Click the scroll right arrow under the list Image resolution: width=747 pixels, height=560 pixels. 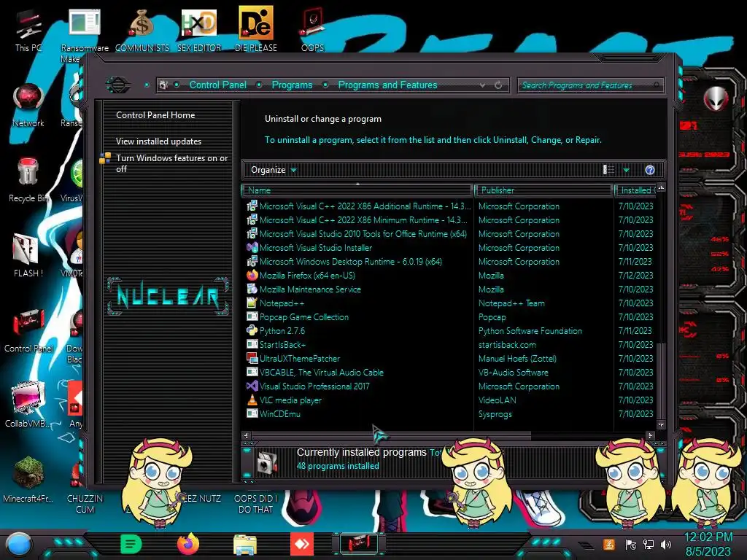(x=650, y=435)
